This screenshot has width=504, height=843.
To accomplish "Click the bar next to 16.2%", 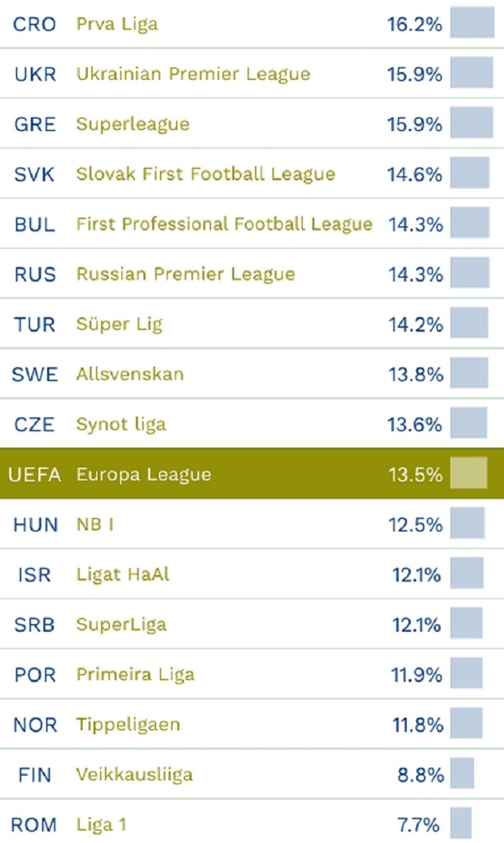I will coord(472,22).
